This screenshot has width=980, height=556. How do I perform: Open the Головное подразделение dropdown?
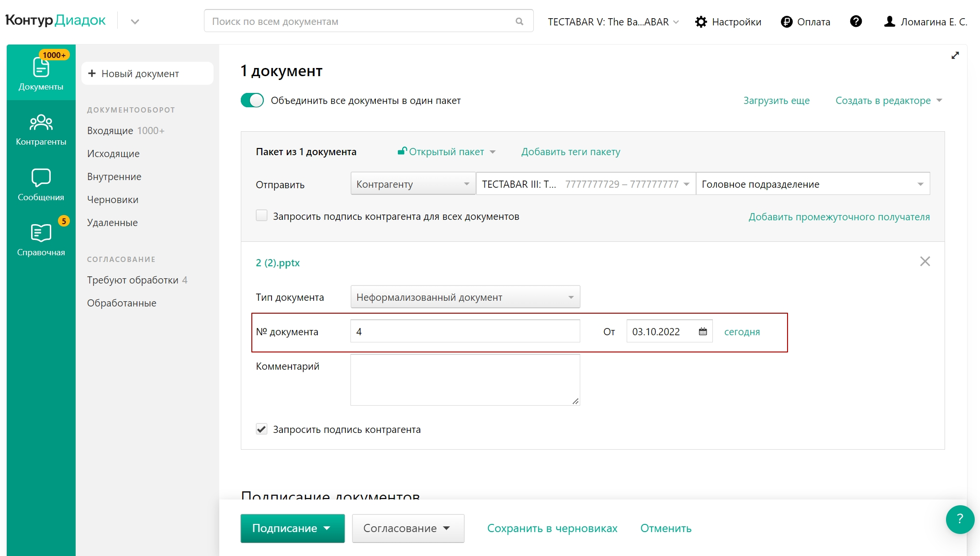(x=812, y=184)
